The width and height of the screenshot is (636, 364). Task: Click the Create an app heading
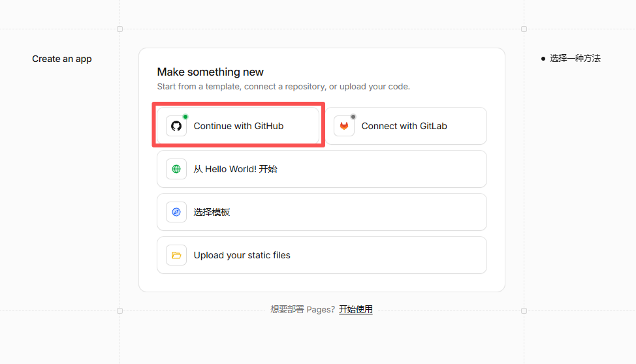pos(62,59)
